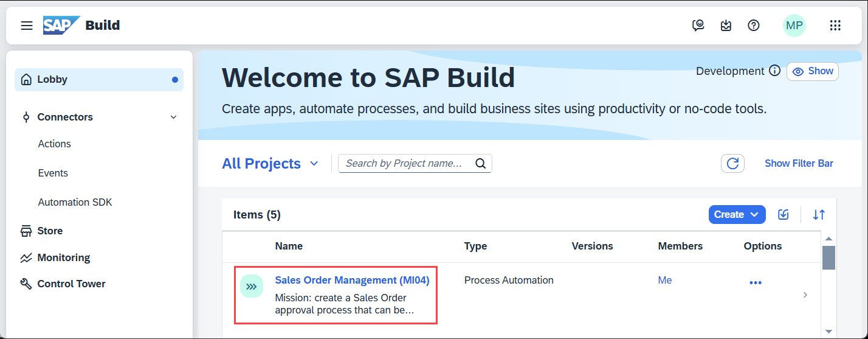Click the Options column header

pos(763,246)
